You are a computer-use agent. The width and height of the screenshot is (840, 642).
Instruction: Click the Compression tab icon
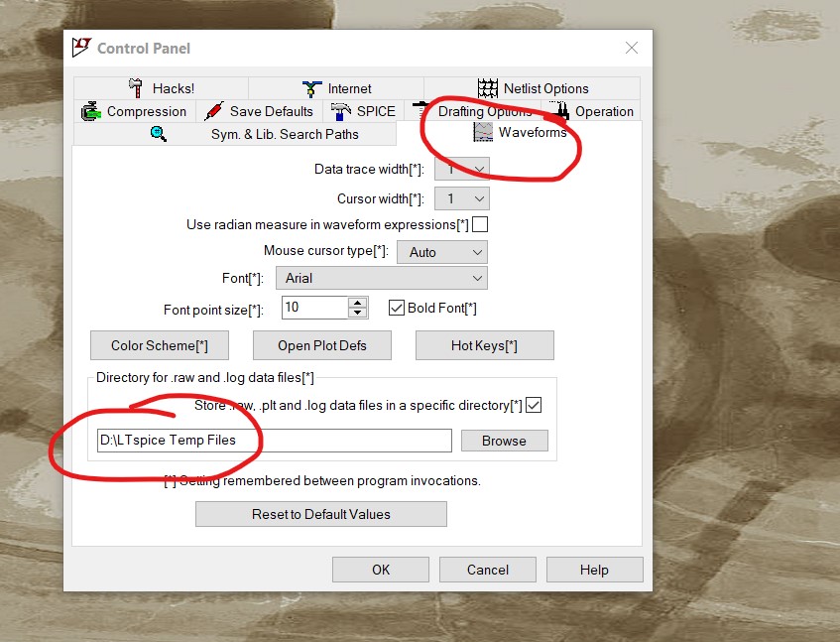(x=91, y=111)
